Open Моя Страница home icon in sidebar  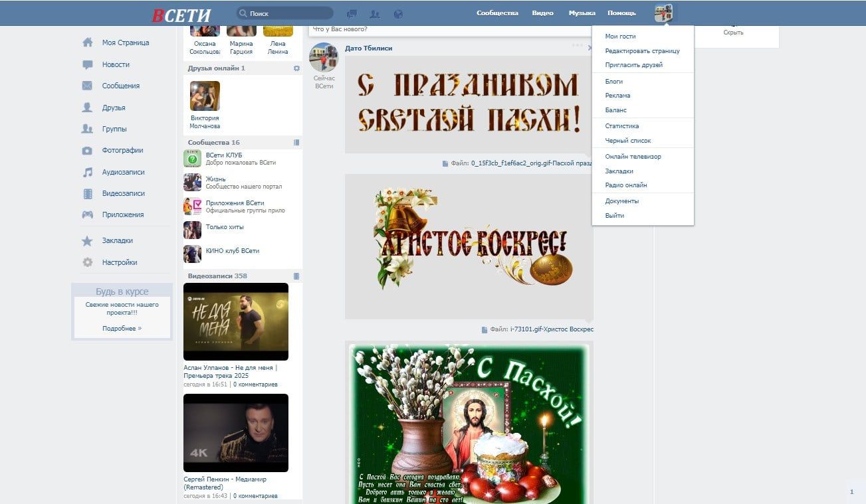[88, 42]
